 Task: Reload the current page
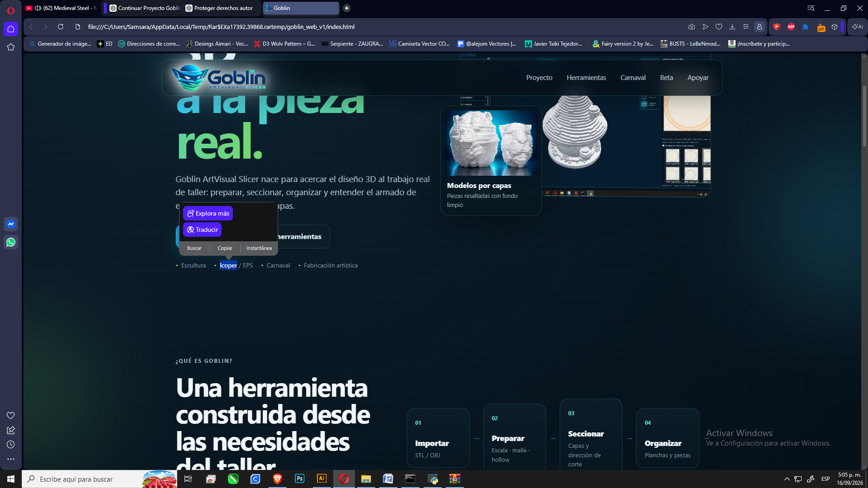[61, 27]
